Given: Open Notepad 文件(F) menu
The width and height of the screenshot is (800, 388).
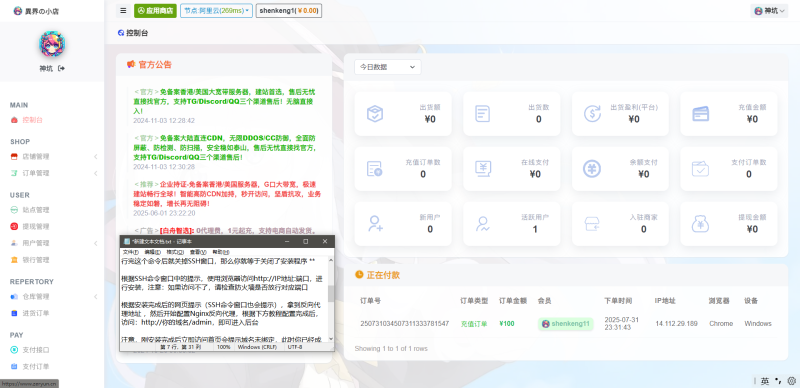Looking at the screenshot, I should coord(131,252).
